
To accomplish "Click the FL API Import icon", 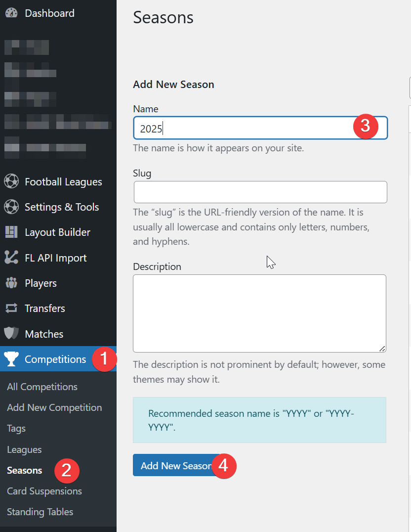I will click(x=11, y=258).
